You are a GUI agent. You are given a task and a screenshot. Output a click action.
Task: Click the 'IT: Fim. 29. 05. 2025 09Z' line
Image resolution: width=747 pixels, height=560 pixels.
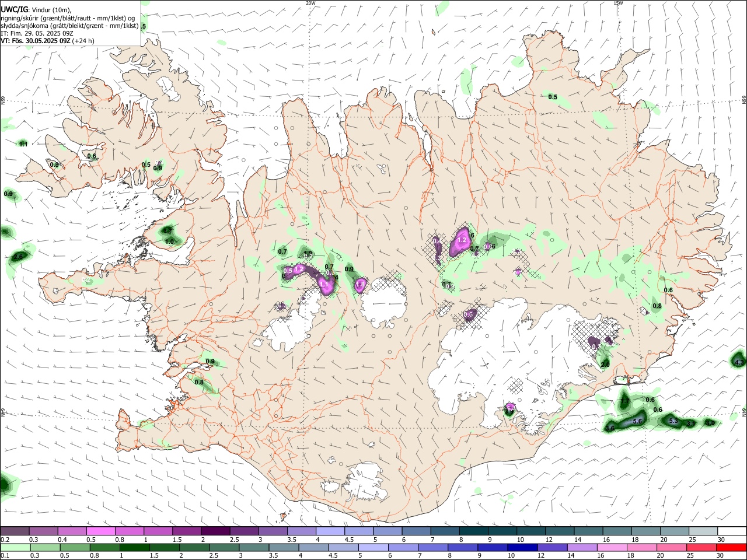36,33
